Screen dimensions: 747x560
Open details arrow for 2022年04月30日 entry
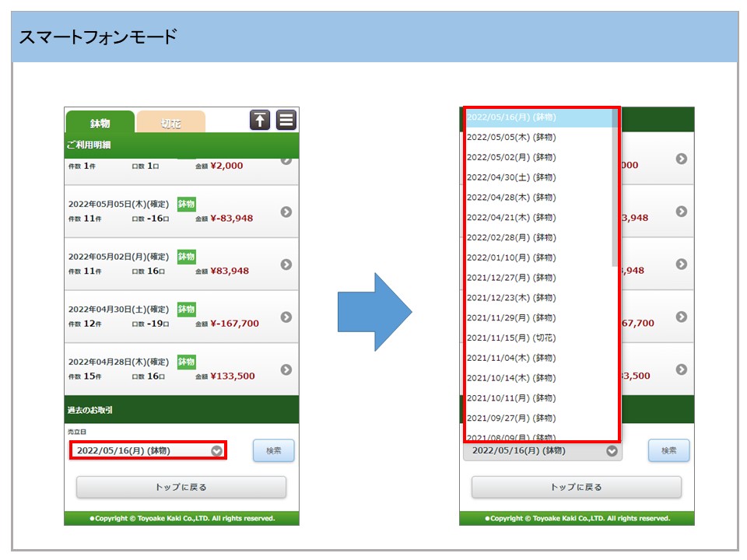click(x=286, y=317)
